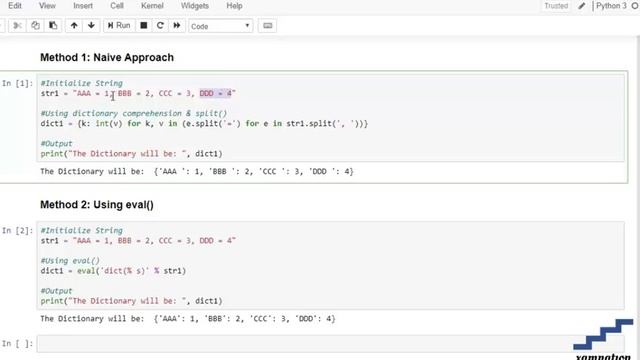The image size is (640, 360).
Task: Open the Widgets menu
Action: click(195, 6)
